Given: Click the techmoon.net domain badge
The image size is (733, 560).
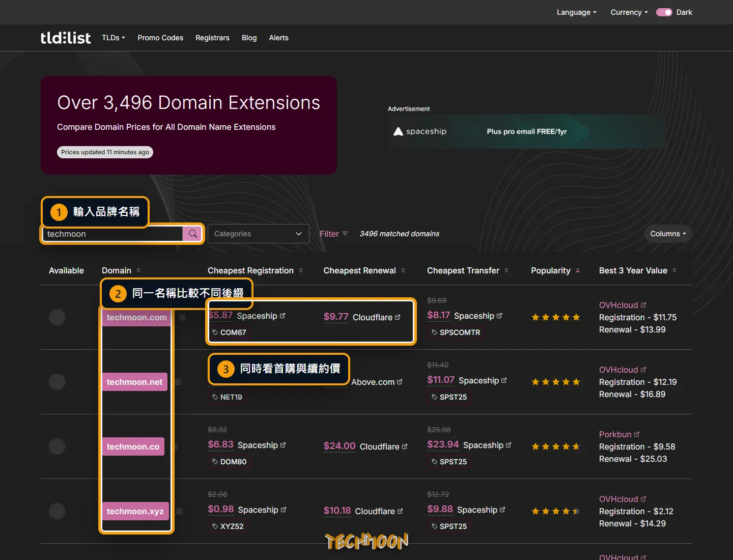Looking at the screenshot, I should (134, 382).
